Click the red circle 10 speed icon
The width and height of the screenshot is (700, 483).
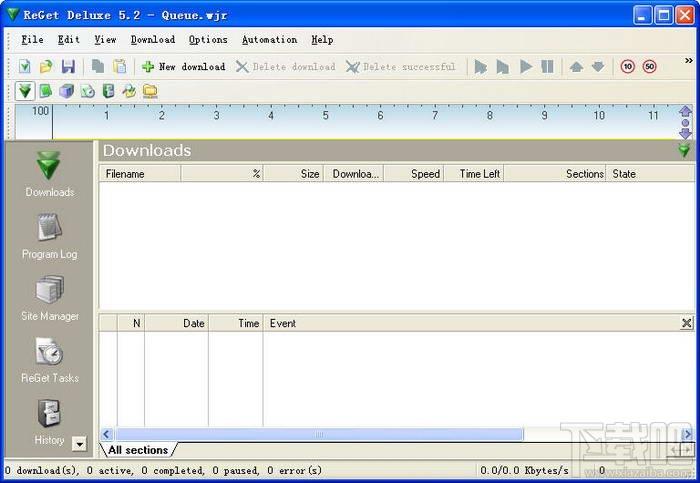pos(628,67)
